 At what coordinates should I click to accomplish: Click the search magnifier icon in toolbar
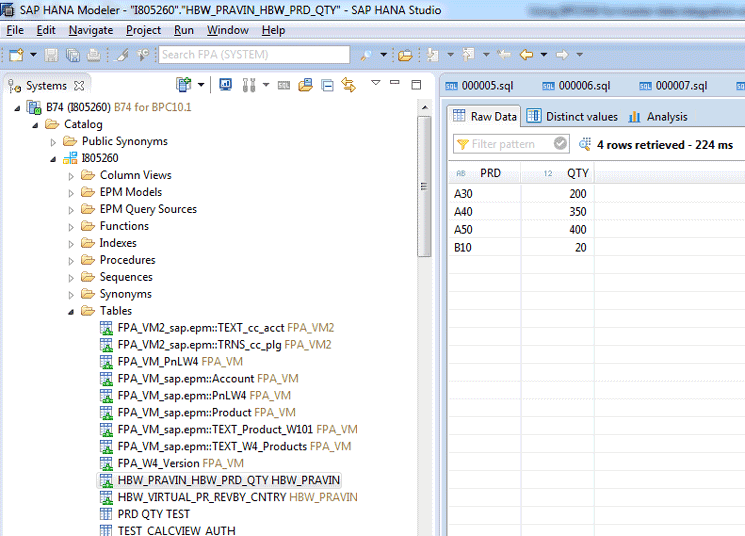click(x=366, y=54)
